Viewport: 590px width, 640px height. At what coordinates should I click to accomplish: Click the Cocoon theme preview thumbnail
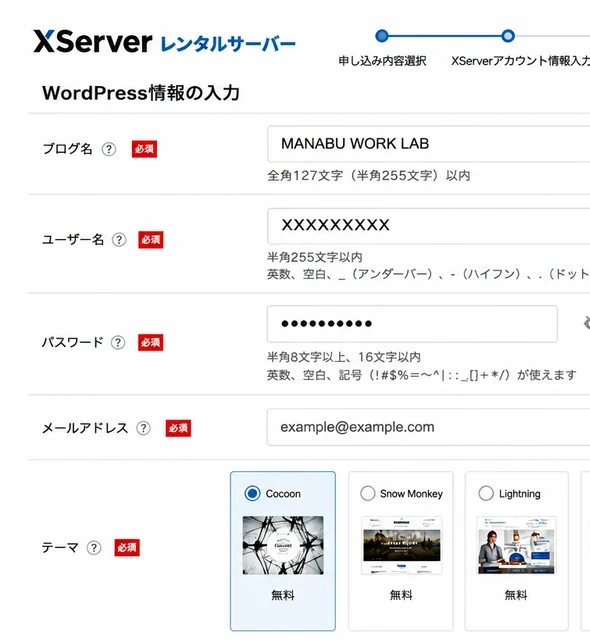click(283, 545)
